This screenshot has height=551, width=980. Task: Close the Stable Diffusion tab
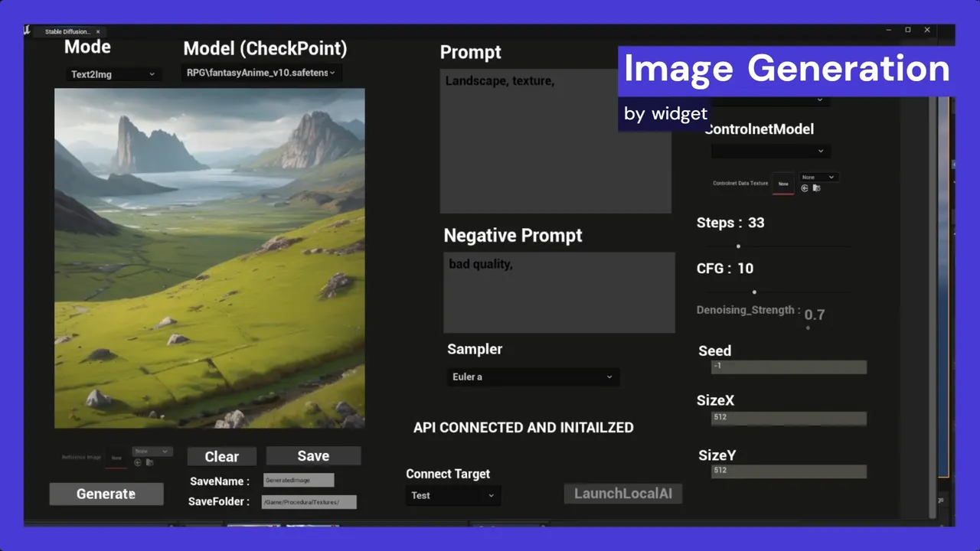(98, 31)
